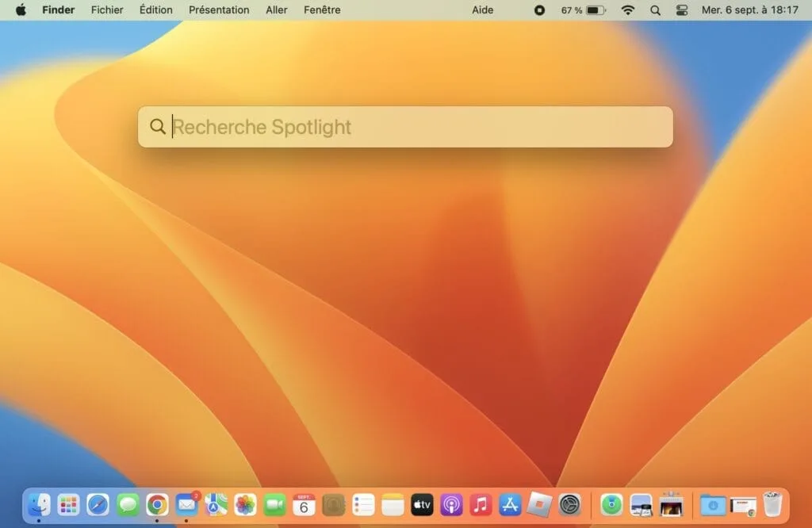Open Messages from the Dock
Viewport: 812px width, 528px height.
[128, 505]
